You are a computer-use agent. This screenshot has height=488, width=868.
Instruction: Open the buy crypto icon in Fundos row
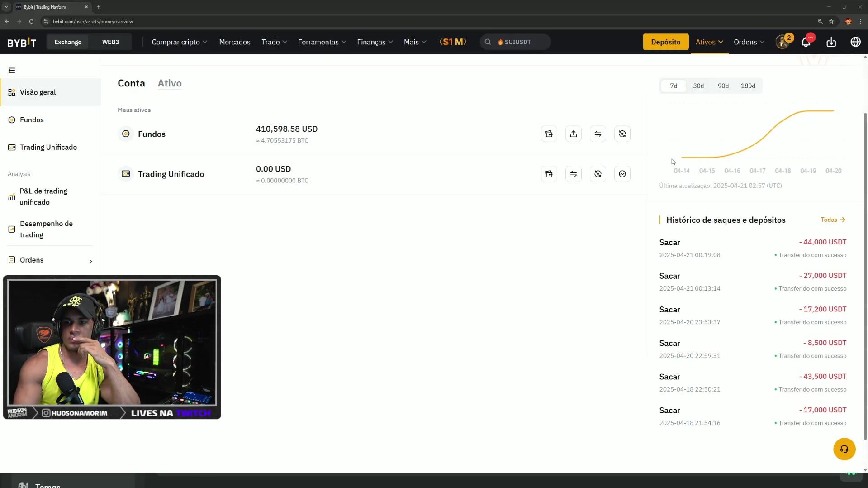(x=549, y=134)
